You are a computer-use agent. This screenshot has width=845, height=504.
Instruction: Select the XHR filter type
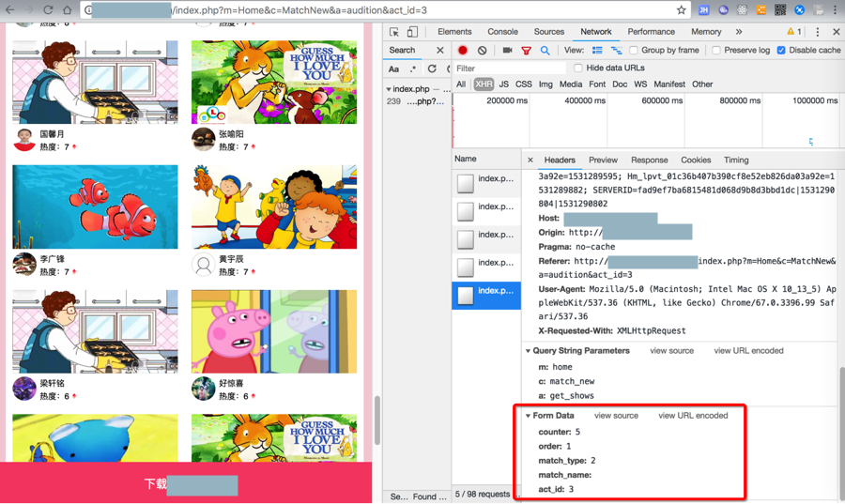click(484, 84)
